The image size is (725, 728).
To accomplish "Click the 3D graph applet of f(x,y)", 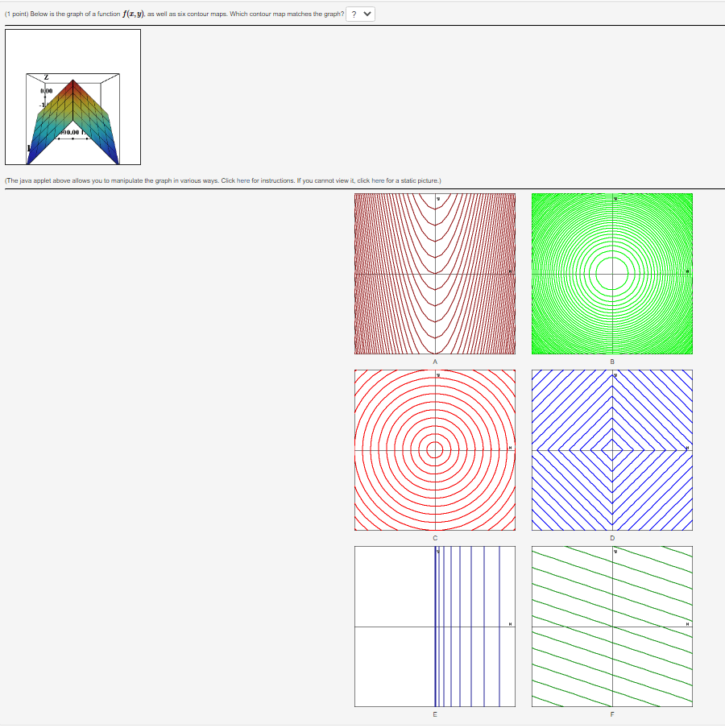I will coord(73,97).
